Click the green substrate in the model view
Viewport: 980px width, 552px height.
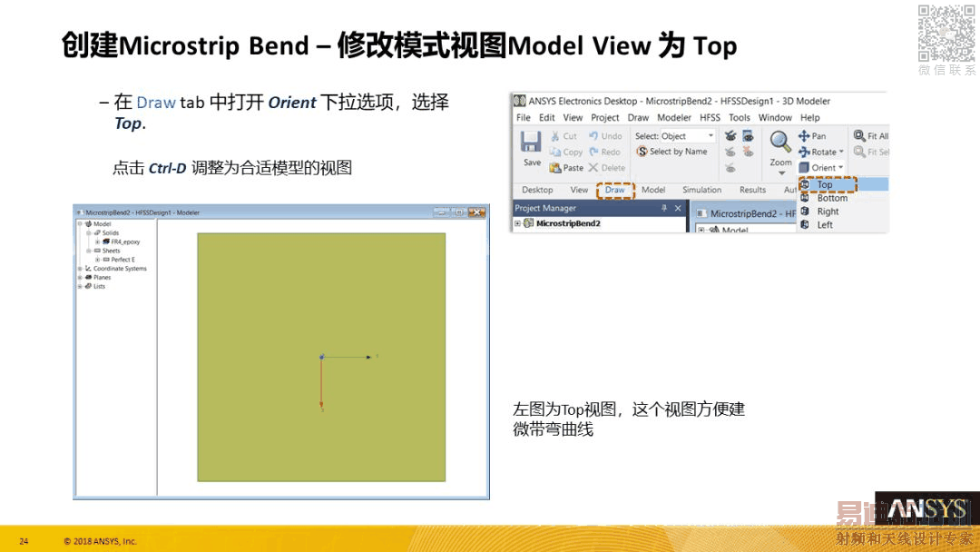[321, 294]
